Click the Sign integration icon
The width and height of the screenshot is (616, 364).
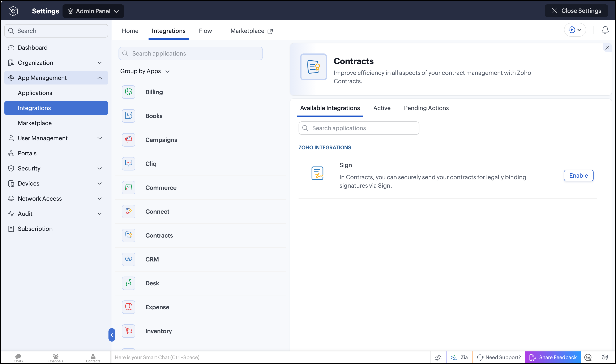[317, 173]
